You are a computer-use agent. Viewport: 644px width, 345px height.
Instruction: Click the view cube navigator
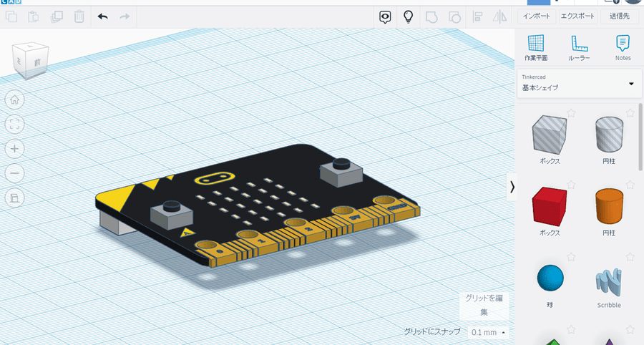pos(31,60)
